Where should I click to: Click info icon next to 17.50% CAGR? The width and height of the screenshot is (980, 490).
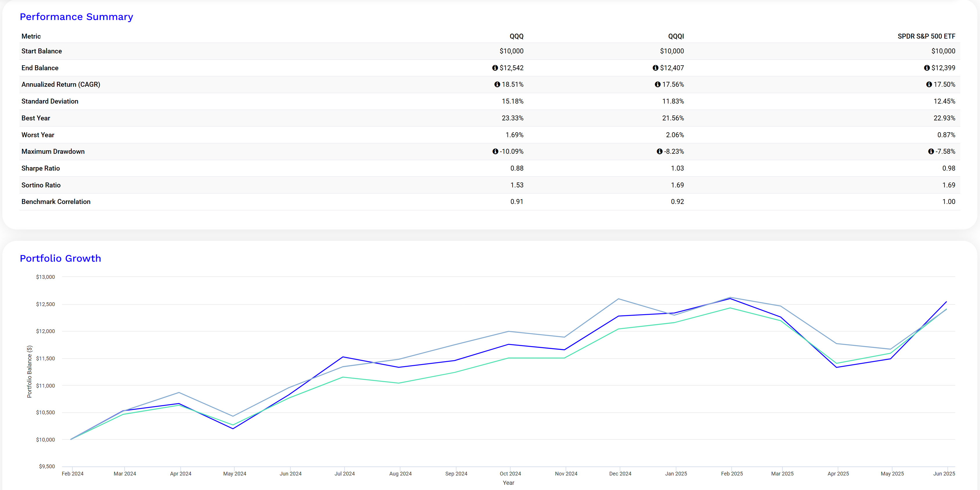[929, 84]
